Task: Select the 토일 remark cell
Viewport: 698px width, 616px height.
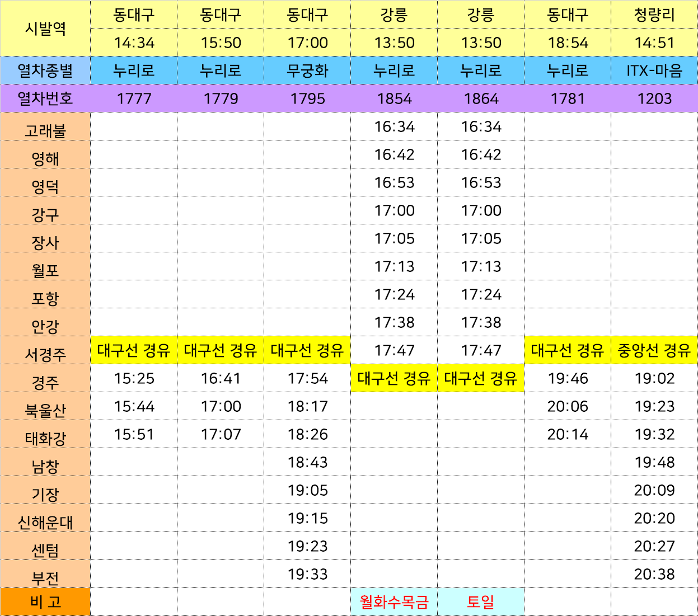Action: click(x=481, y=602)
